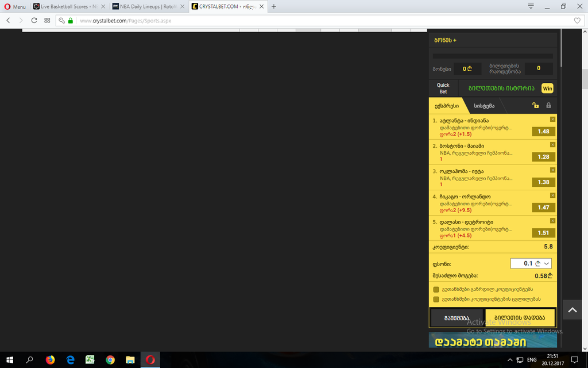Select the yellow express bet tab

click(x=447, y=106)
